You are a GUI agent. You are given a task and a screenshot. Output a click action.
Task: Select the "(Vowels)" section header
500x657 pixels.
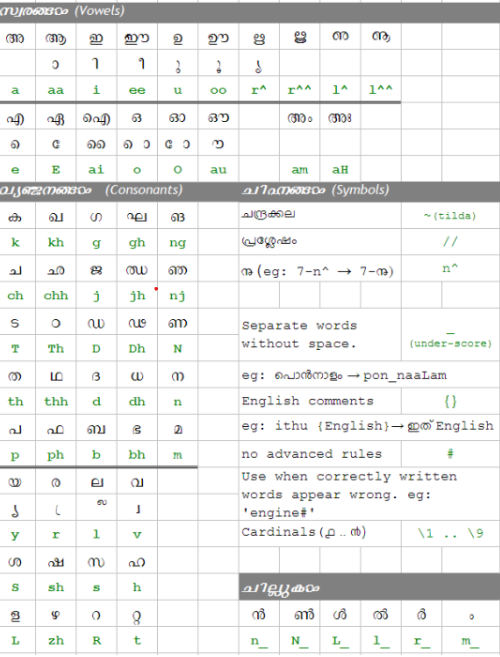99,11
